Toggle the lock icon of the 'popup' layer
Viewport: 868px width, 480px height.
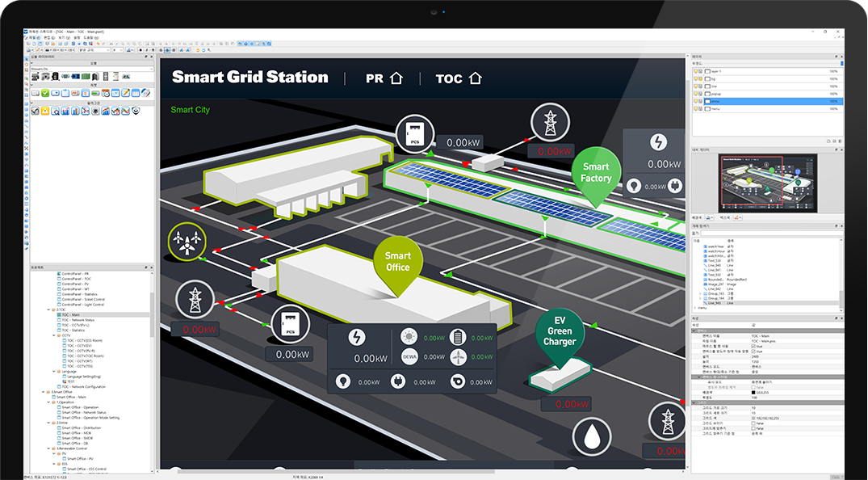pos(701,95)
